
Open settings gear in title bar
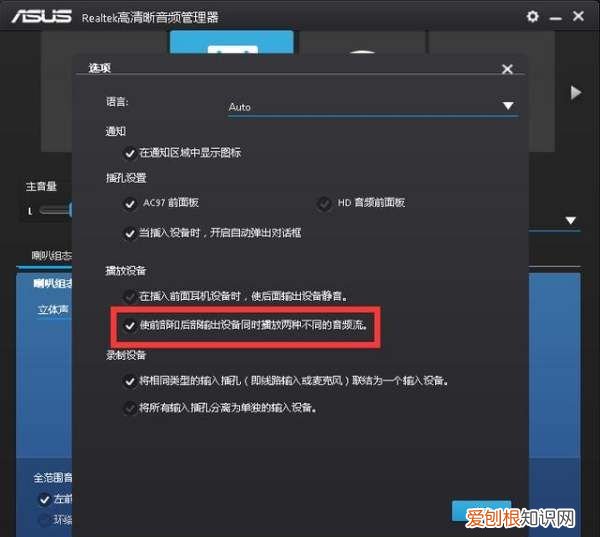point(532,16)
